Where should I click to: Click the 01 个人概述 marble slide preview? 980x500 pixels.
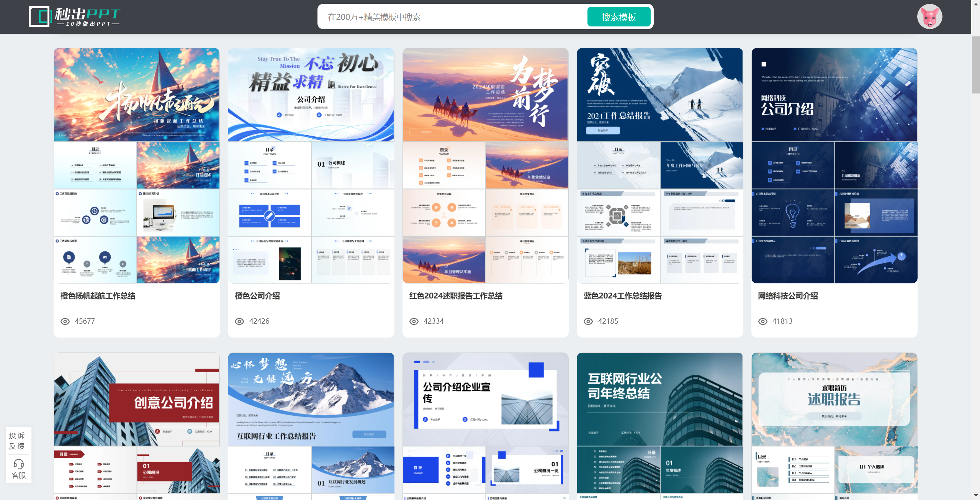click(876, 470)
